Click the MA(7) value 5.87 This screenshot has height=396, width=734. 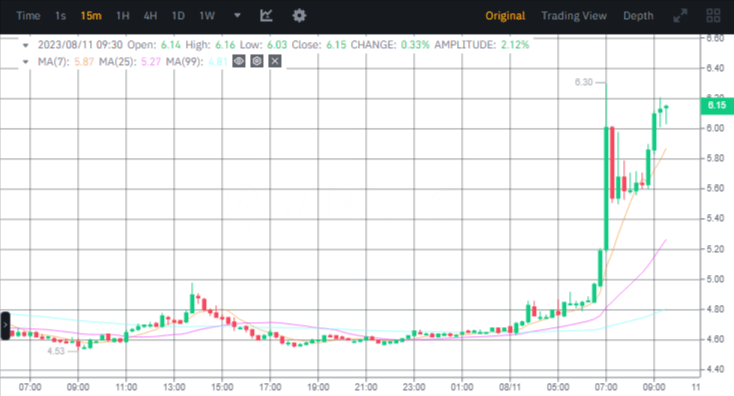(x=84, y=62)
